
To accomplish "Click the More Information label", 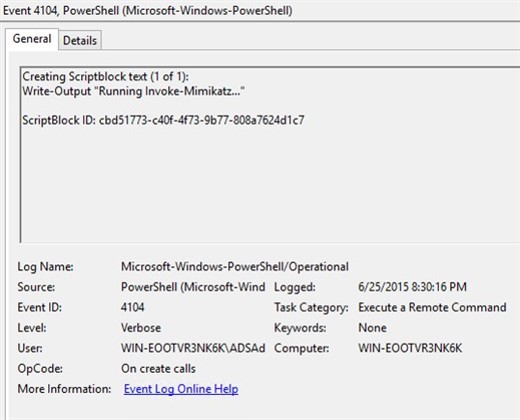I will click(x=64, y=389).
